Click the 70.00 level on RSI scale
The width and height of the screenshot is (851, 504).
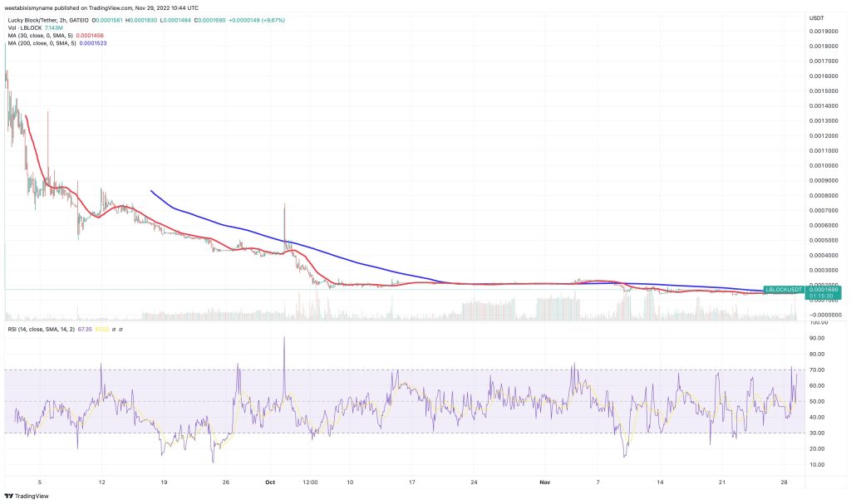[x=817, y=369]
